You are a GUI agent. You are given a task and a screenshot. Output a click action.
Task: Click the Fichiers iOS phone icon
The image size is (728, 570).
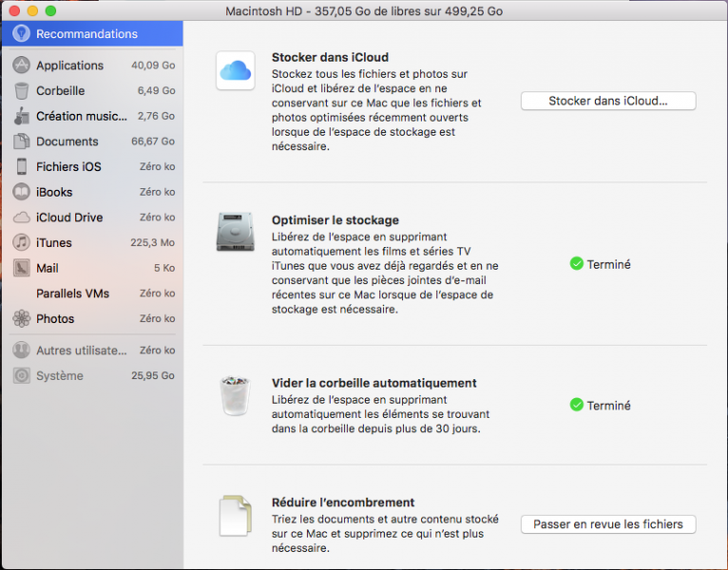21,166
